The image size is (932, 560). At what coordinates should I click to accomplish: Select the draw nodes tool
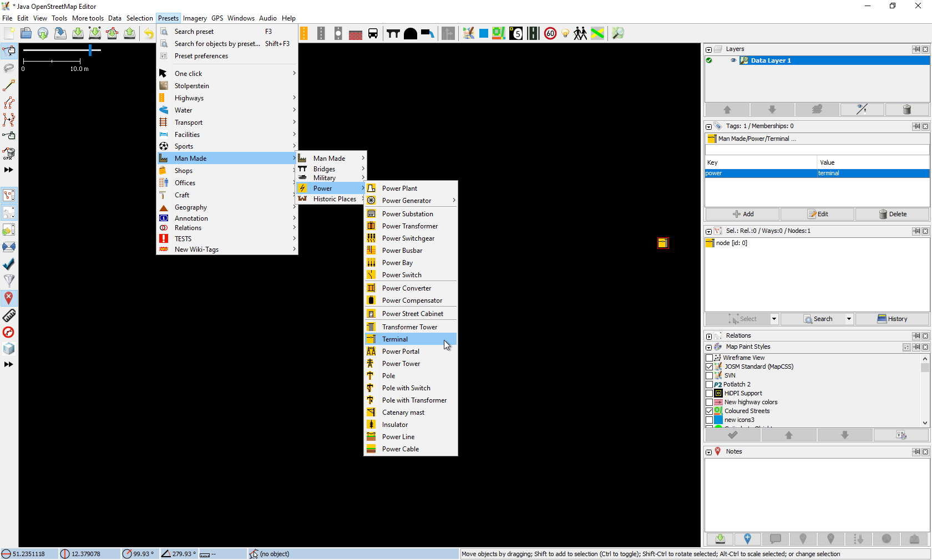pyautogui.click(x=9, y=85)
